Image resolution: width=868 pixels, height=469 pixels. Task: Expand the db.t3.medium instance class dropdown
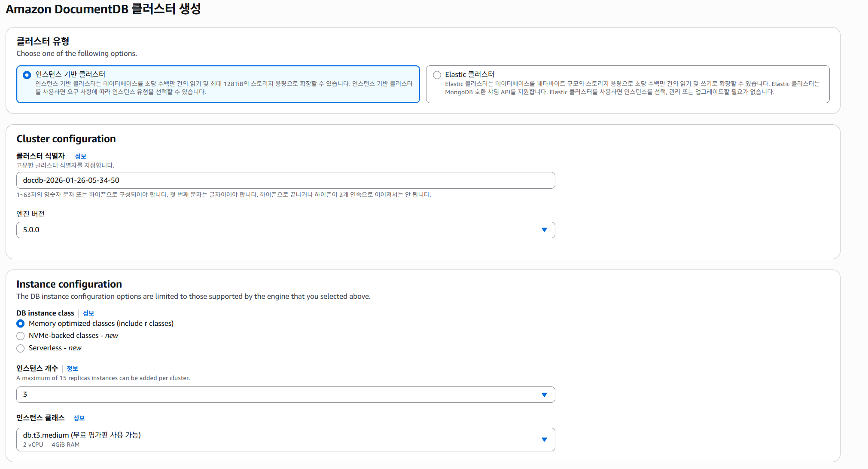coord(279,439)
